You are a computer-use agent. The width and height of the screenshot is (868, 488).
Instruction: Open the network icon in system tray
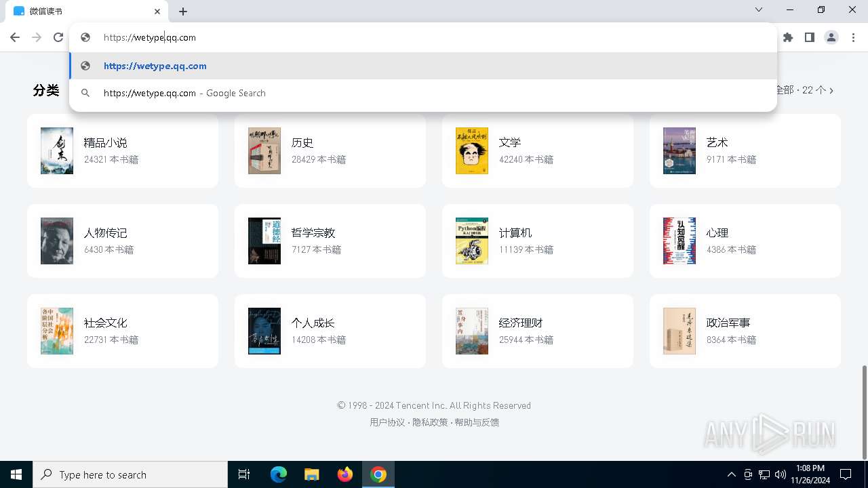[x=764, y=474]
